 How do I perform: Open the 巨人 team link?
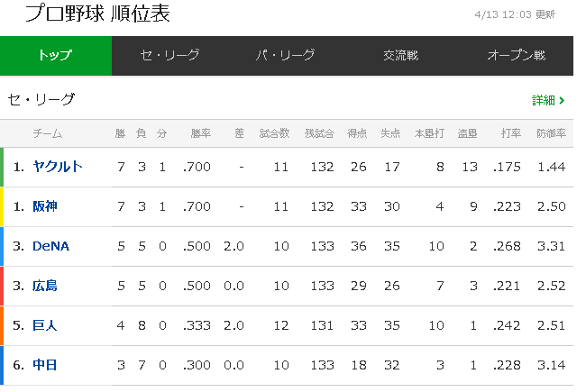click(45, 325)
